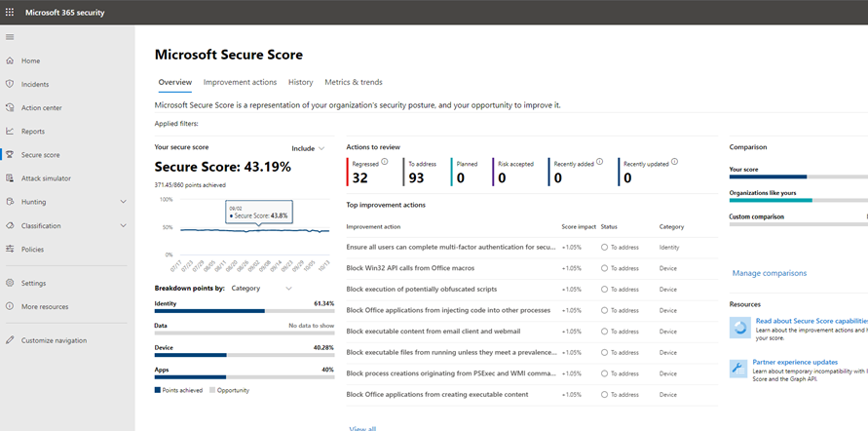The width and height of the screenshot is (868, 431).
Task: Click the Attack simulator icon
Action: click(10, 178)
